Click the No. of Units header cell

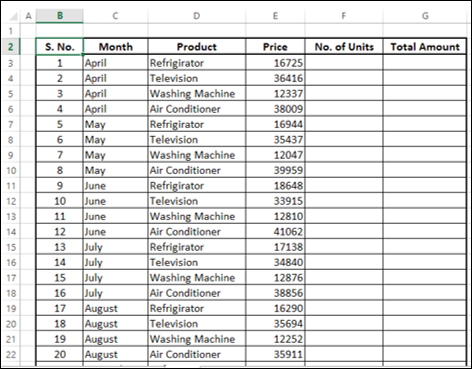(344, 47)
